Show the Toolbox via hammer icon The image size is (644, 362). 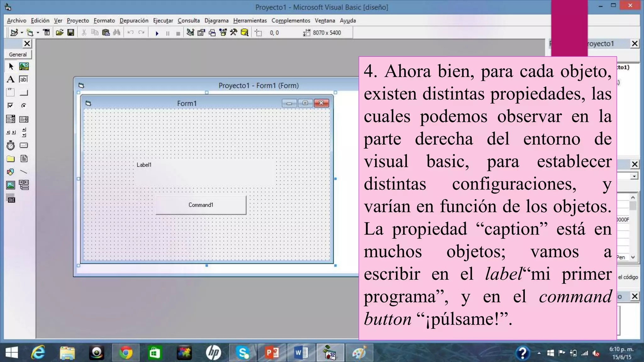pos(234,32)
